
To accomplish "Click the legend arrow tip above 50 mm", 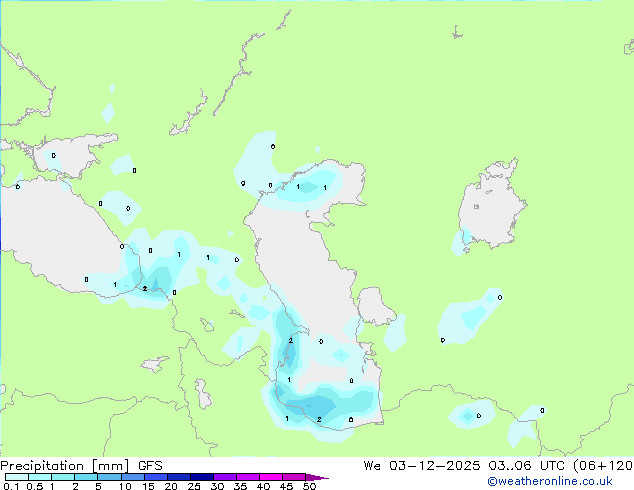I will (317, 478).
